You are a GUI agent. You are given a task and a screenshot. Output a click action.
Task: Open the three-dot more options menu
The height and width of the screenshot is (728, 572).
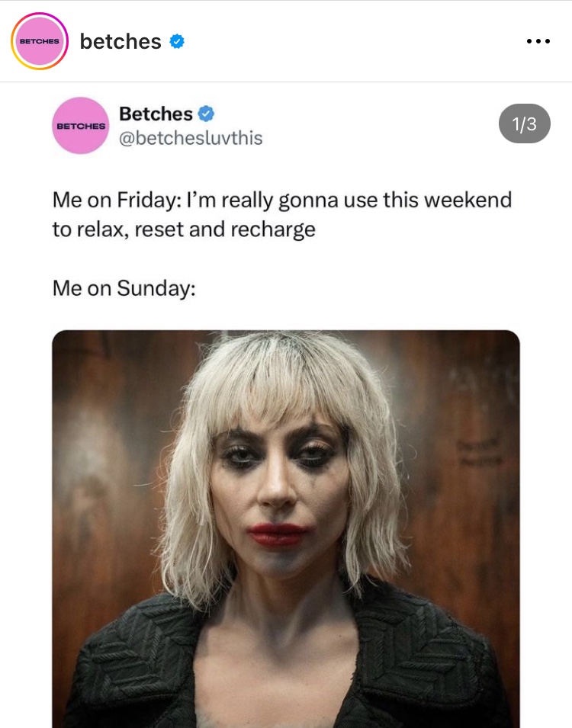coord(538,41)
